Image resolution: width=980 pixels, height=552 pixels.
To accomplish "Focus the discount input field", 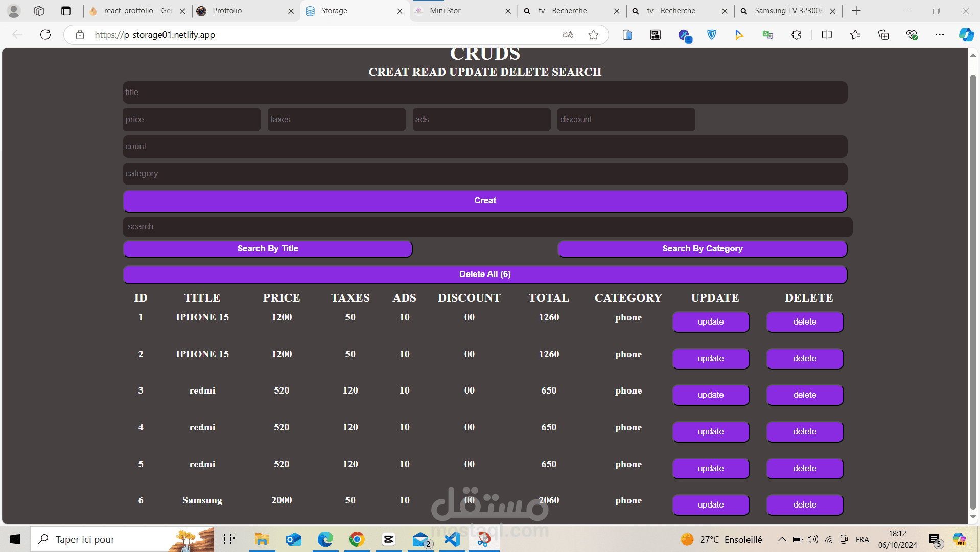I will tap(626, 120).
